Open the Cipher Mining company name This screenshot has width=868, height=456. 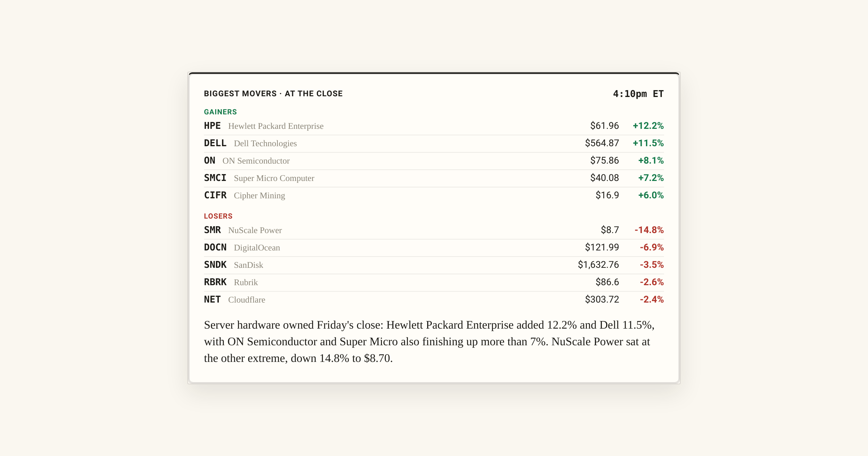[x=259, y=195]
